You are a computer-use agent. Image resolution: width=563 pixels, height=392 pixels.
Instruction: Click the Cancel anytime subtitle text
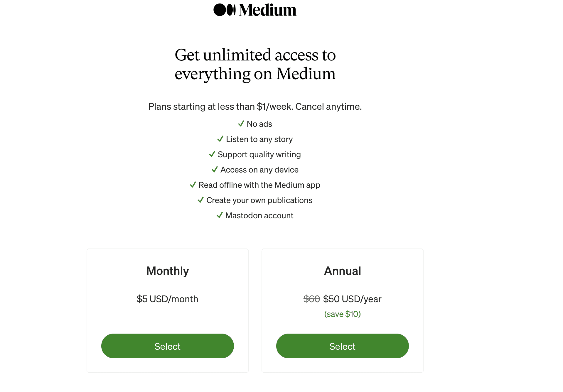coord(328,107)
